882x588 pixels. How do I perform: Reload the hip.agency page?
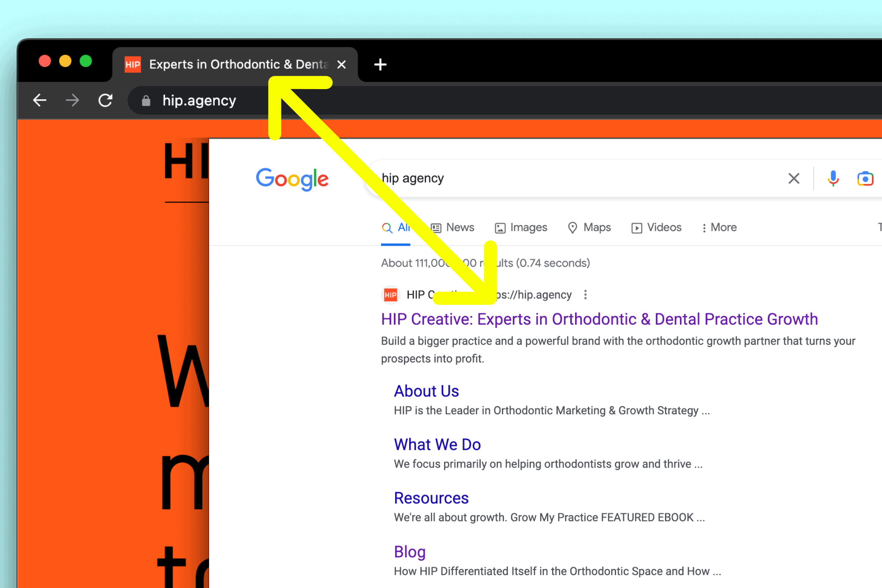click(x=105, y=101)
